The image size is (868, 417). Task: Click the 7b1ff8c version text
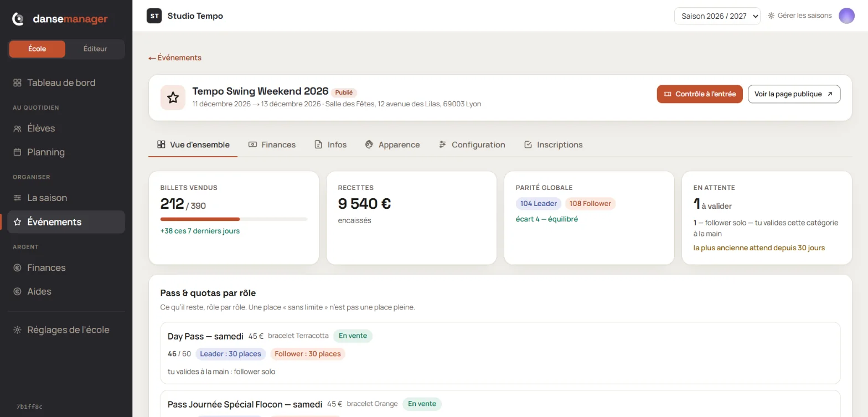click(x=29, y=407)
